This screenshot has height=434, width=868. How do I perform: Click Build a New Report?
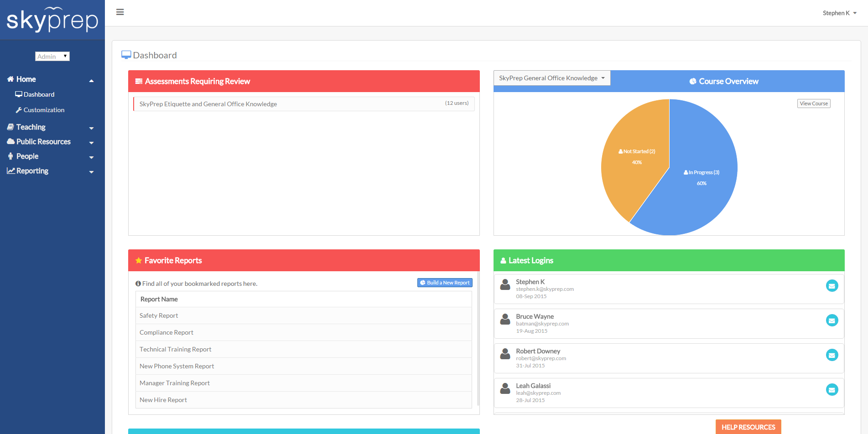tap(444, 283)
